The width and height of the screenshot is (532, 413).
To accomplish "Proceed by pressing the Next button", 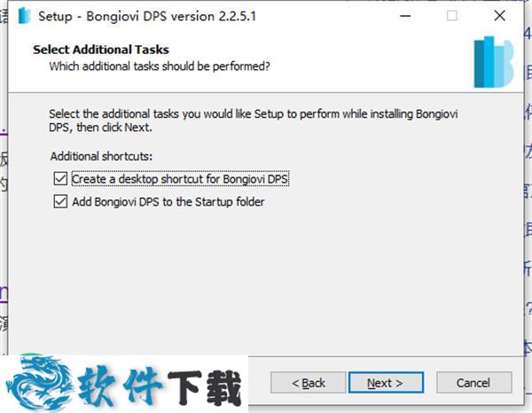I will coord(384,383).
